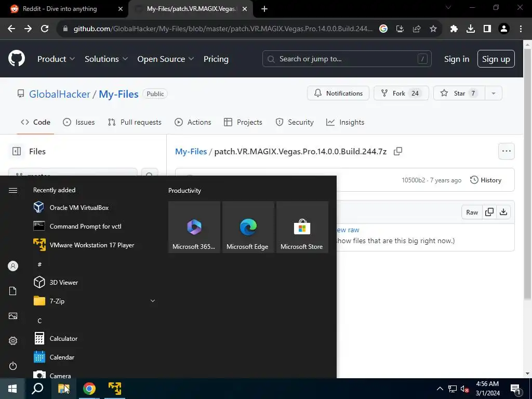Viewport: 532px width, 399px height.
Task: Click the Sign in link
Action: pos(456,59)
